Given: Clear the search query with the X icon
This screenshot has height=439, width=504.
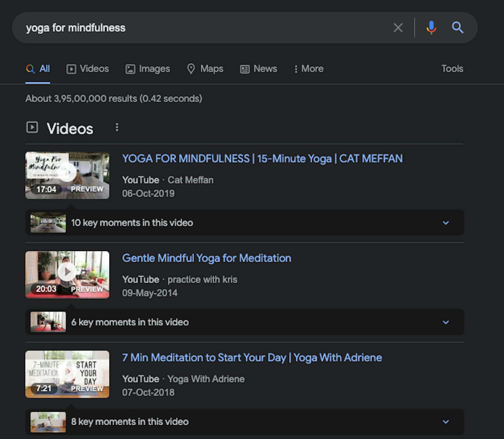Looking at the screenshot, I should pyautogui.click(x=398, y=28).
